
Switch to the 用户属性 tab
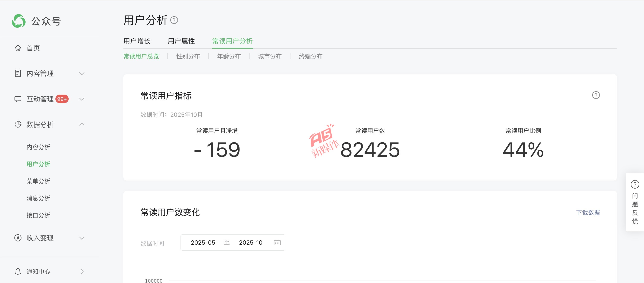point(181,41)
